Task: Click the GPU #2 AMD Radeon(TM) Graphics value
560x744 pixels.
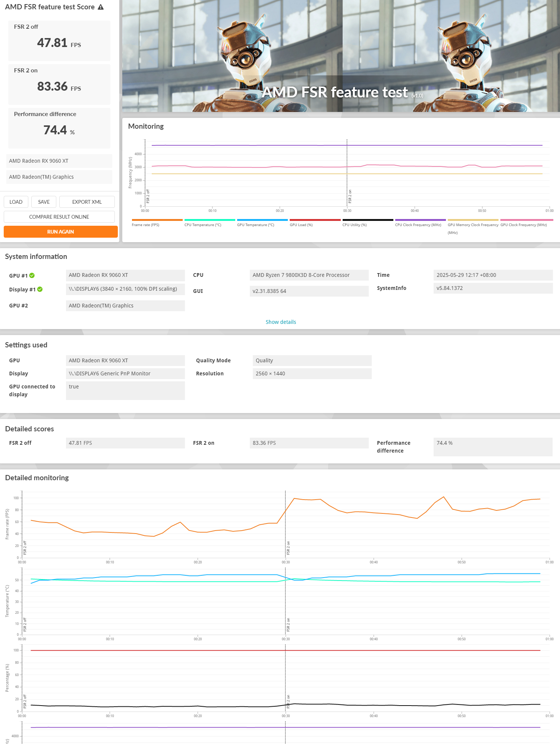Action: [x=125, y=306]
